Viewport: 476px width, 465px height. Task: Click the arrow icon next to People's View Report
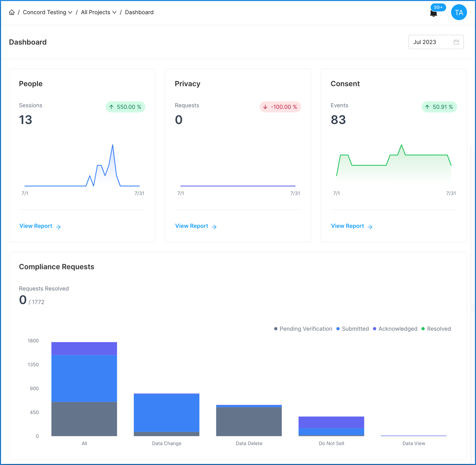(59, 227)
